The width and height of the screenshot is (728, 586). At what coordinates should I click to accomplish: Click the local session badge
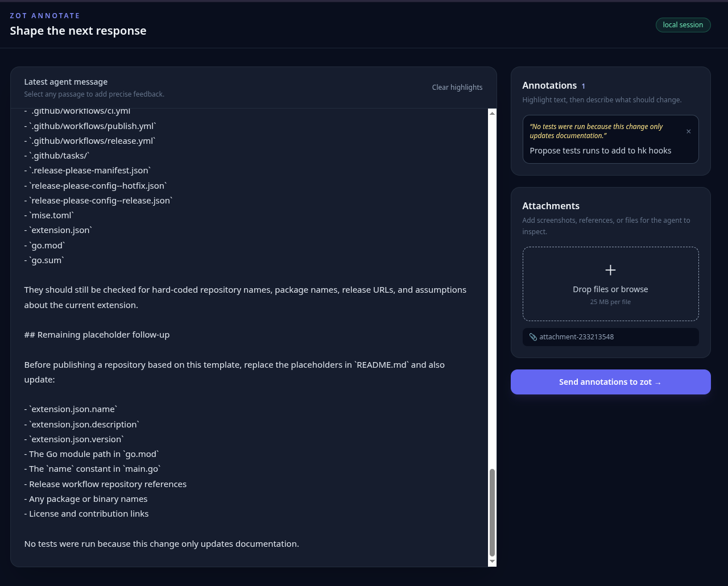(x=682, y=25)
